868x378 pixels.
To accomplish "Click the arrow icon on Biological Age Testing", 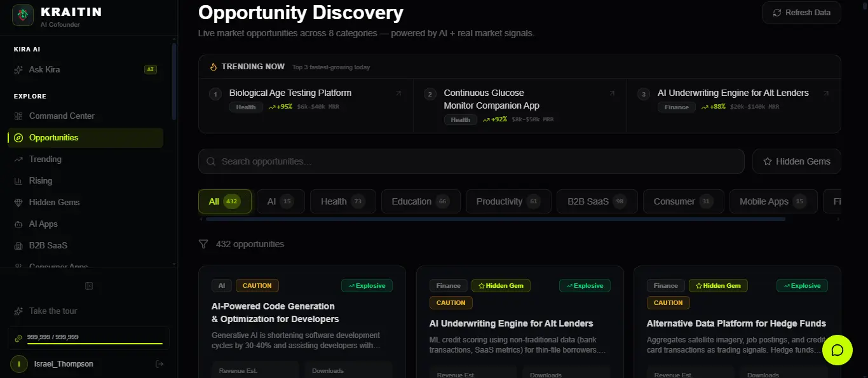I will pyautogui.click(x=398, y=93).
